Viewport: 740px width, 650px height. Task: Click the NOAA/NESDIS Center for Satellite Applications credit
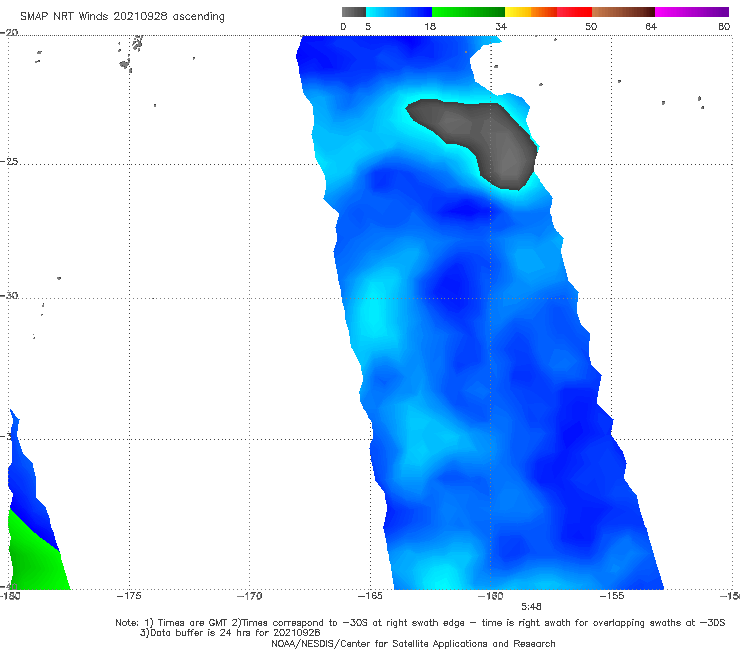point(413,643)
